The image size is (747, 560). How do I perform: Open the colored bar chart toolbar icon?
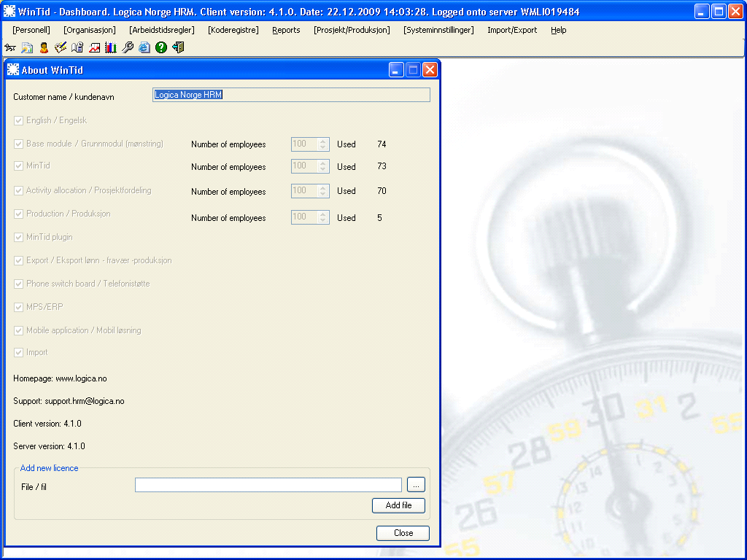coord(111,47)
